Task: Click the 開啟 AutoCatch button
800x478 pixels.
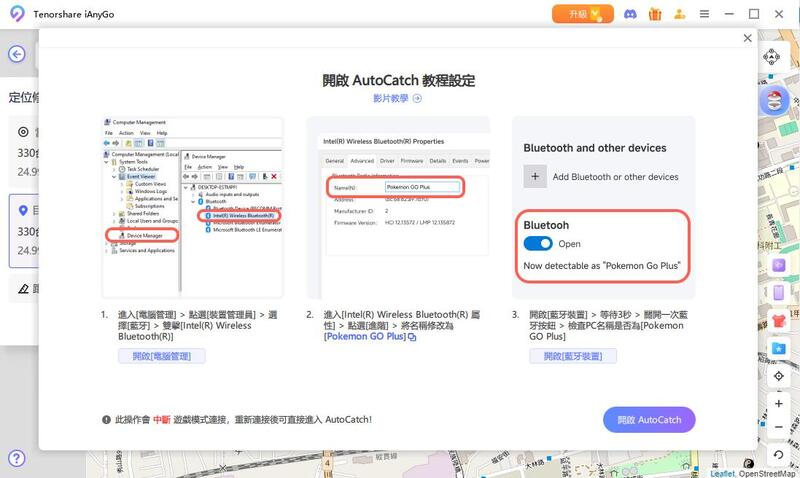Action: point(649,420)
